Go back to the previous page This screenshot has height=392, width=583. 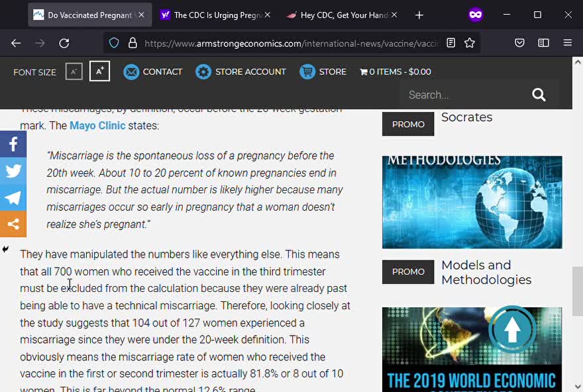point(16,43)
